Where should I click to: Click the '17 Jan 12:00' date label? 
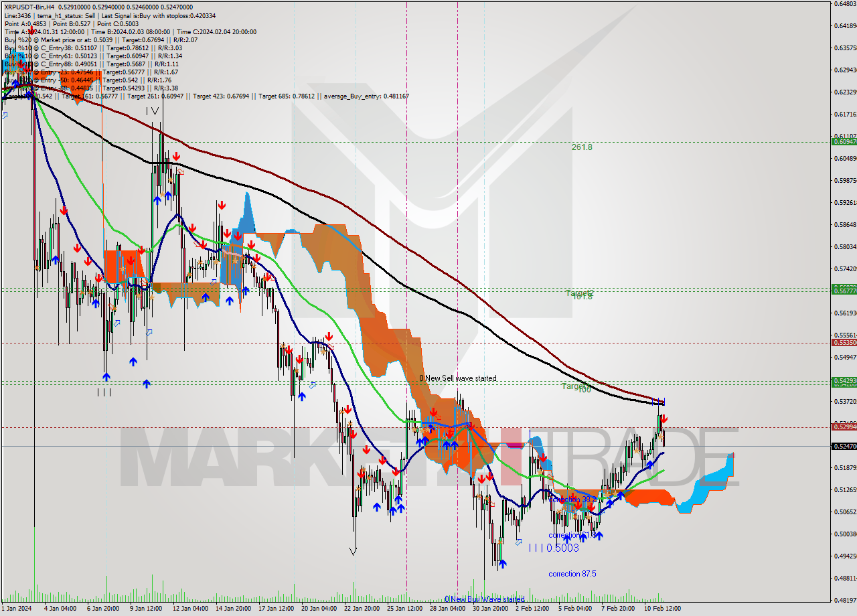[275, 609]
